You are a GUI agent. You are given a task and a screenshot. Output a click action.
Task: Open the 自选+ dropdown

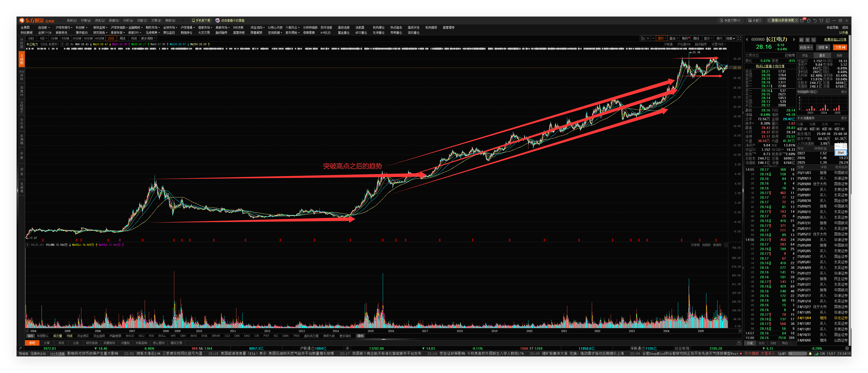click(806, 48)
